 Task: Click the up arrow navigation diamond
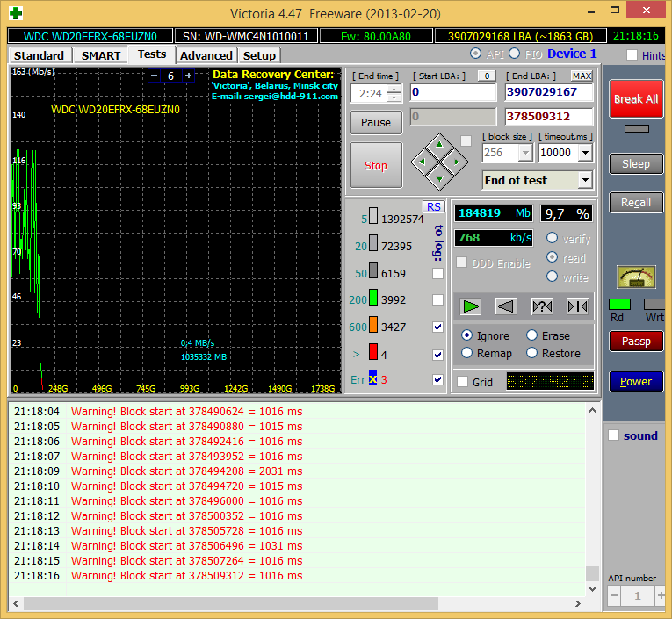pyautogui.click(x=439, y=143)
